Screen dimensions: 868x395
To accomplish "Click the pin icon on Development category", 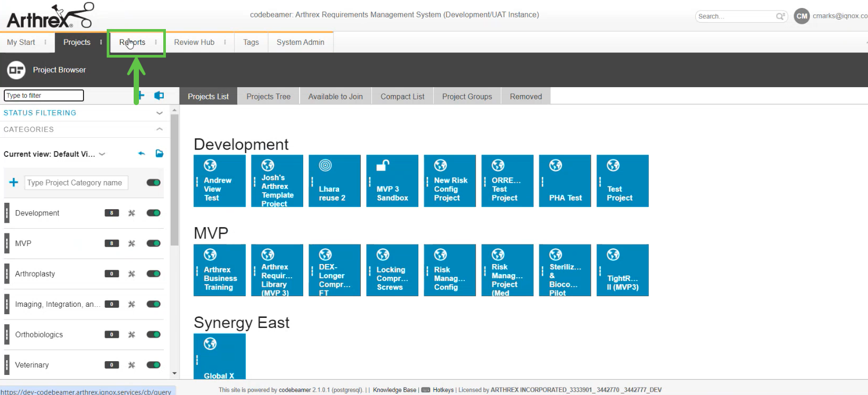I will pos(132,213).
